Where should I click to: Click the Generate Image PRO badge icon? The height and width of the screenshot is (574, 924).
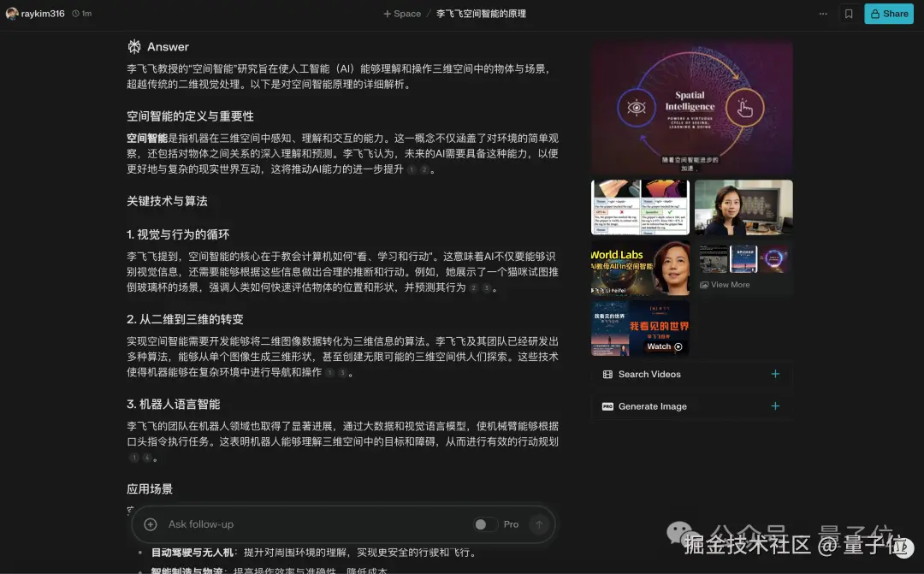[x=607, y=406]
